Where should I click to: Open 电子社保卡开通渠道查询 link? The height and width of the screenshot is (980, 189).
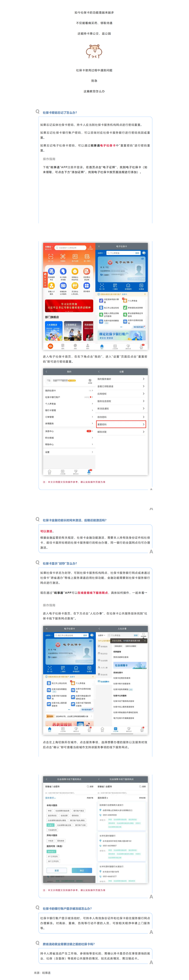pyautogui.click(x=124, y=718)
